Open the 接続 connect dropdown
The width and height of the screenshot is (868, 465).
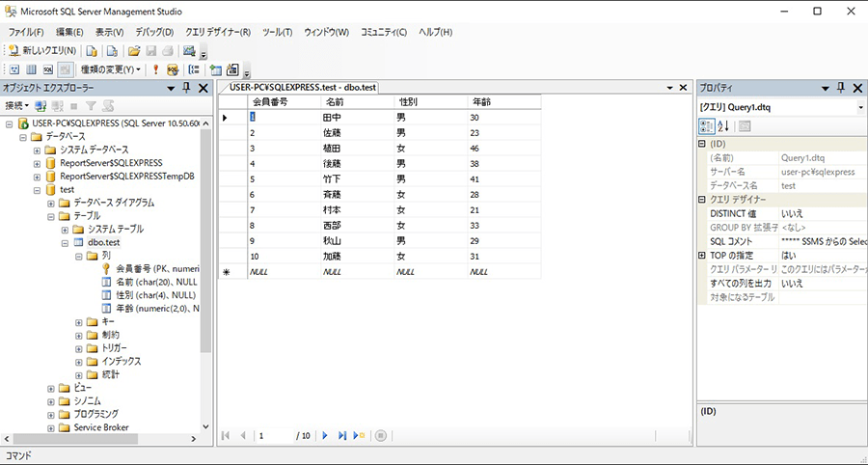(17, 105)
